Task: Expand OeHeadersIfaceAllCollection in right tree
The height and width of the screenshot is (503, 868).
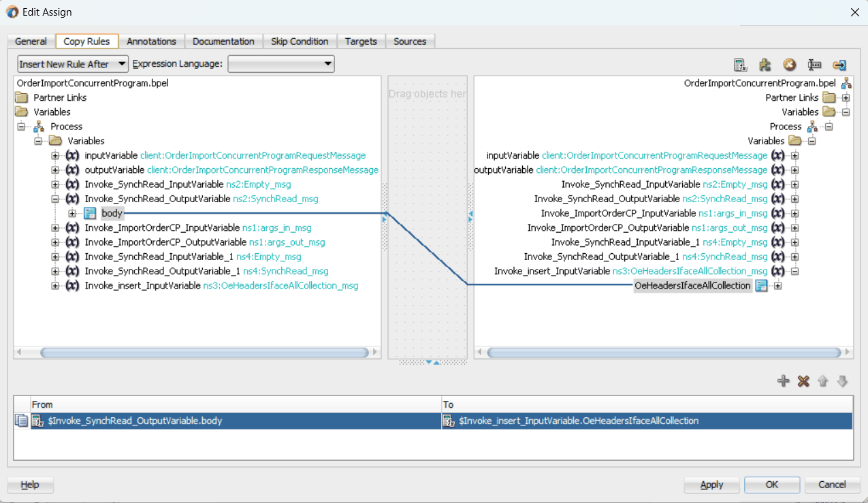Action: [x=777, y=286]
